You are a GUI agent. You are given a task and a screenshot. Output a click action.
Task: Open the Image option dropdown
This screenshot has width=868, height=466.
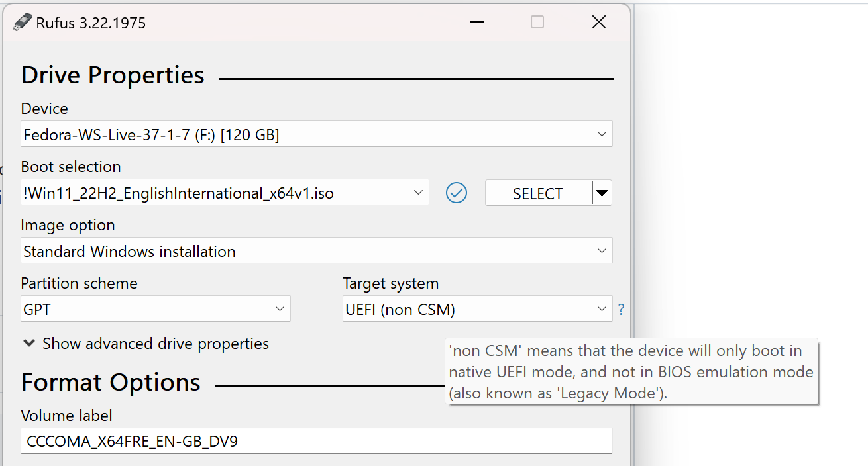602,250
